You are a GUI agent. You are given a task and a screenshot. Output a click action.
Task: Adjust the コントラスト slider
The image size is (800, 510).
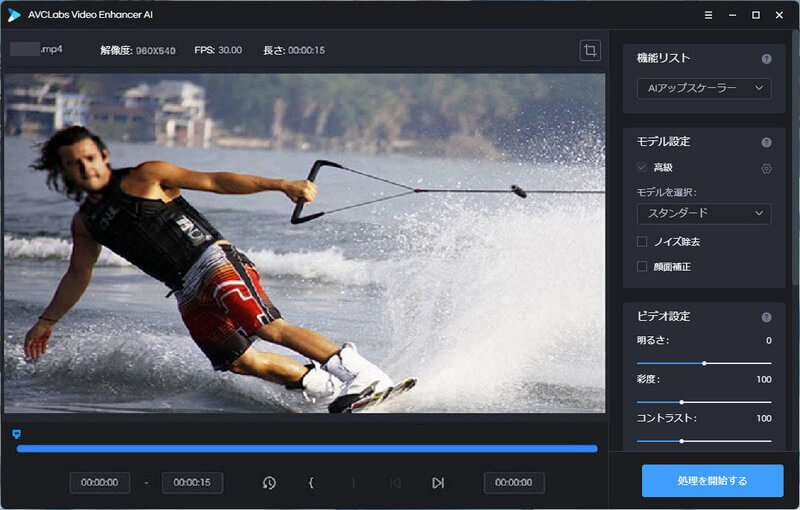(704, 441)
